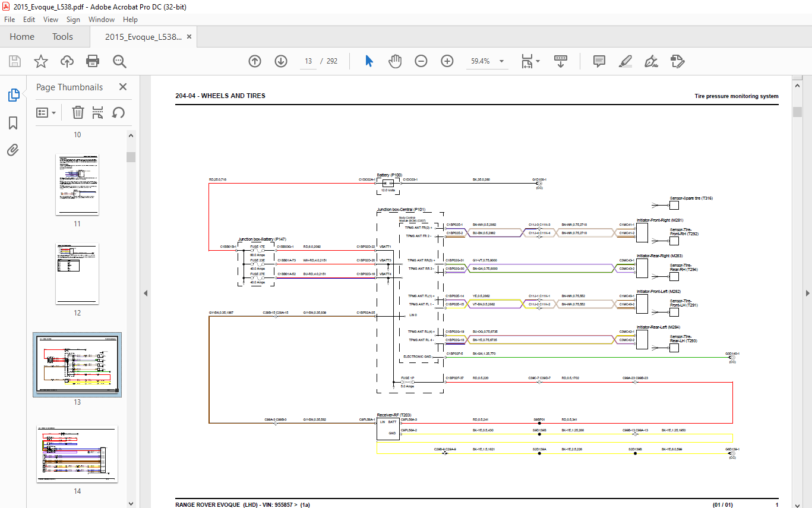Close the Page Thumbnails panel
The image size is (812, 508).
123,87
